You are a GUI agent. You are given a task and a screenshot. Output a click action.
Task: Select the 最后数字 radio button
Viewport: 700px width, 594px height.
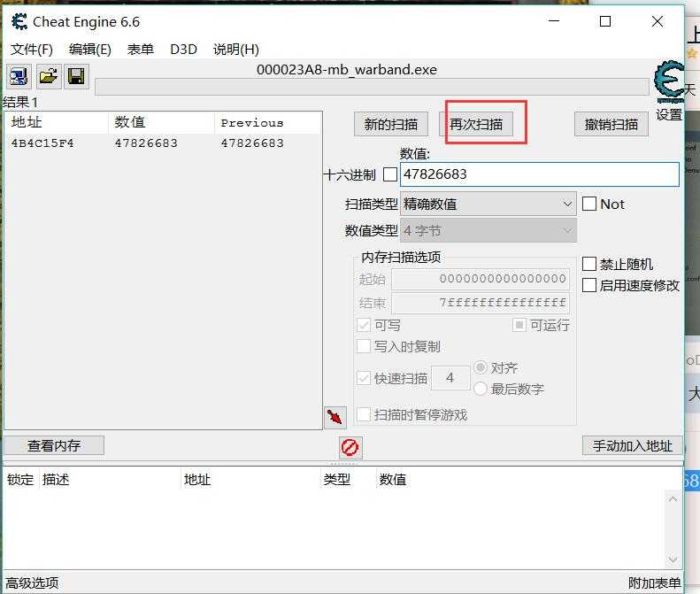click(481, 389)
